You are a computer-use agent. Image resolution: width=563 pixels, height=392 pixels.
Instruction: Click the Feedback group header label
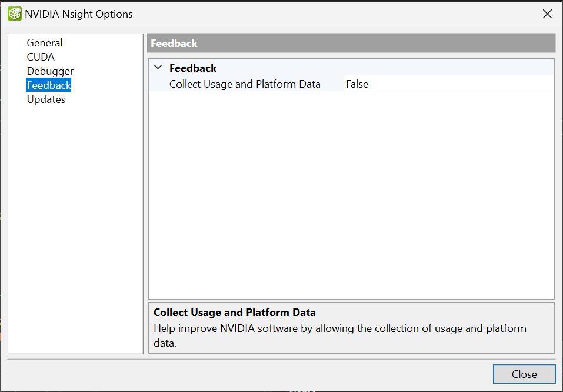pyautogui.click(x=193, y=68)
